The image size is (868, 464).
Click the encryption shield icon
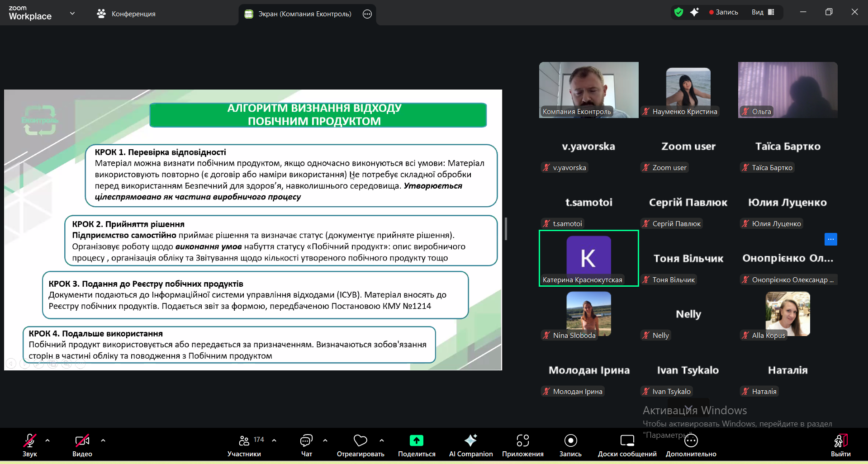point(678,12)
